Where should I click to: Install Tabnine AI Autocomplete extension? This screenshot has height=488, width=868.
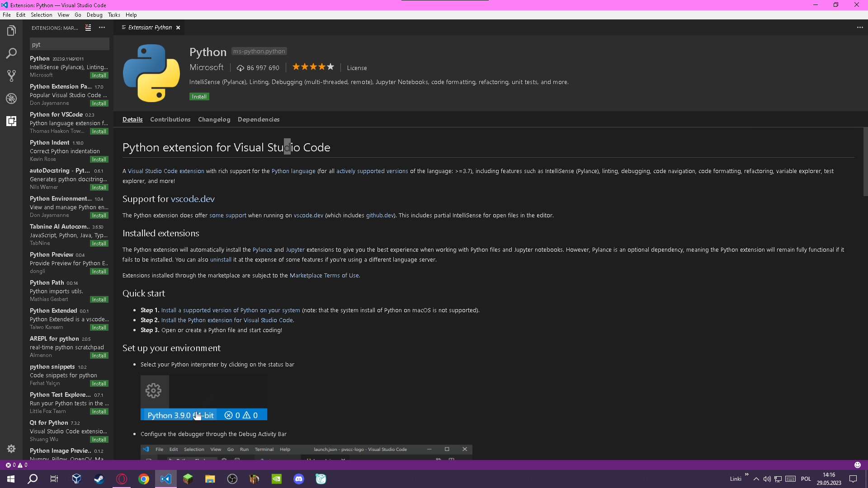coord(99,244)
